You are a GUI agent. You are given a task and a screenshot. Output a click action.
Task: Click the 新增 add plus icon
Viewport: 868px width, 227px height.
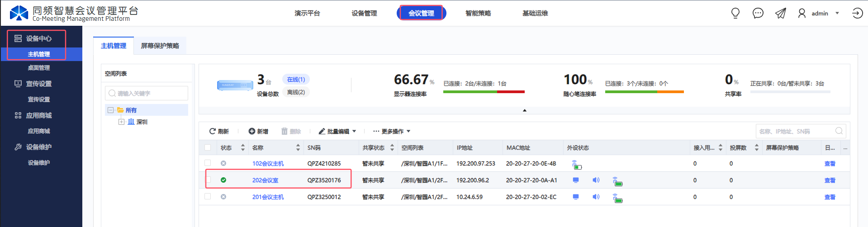coord(252,131)
